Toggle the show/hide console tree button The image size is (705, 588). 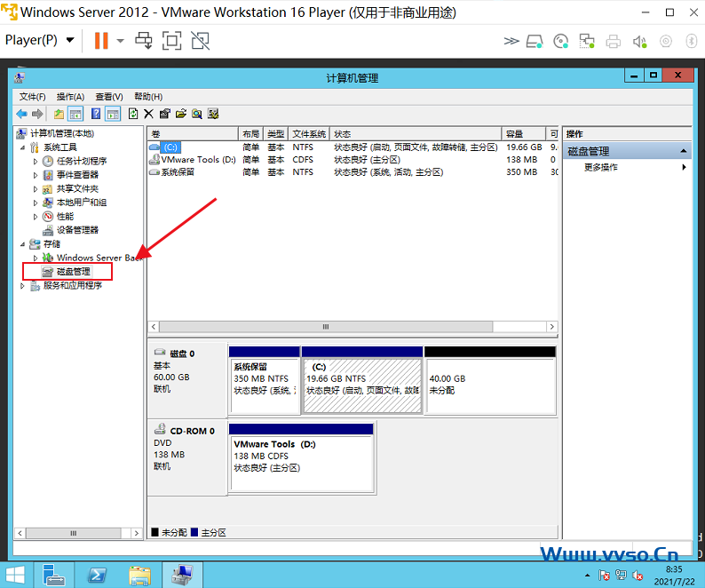(75, 114)
